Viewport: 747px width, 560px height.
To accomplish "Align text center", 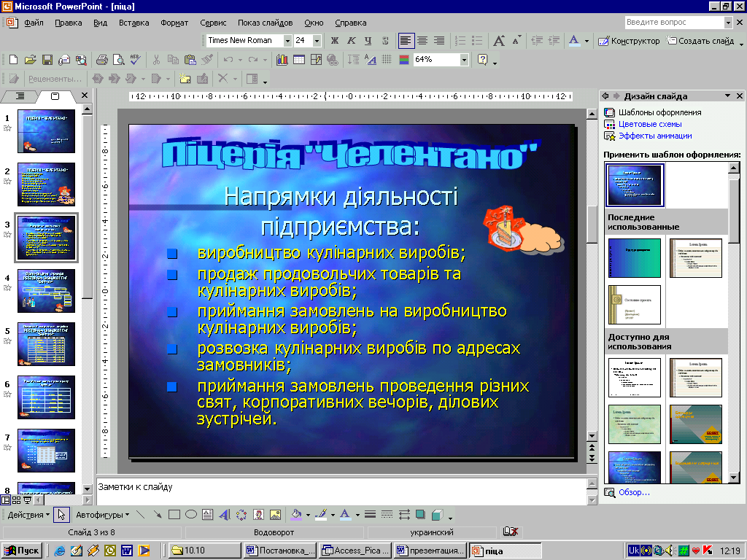I will (422, 41).
